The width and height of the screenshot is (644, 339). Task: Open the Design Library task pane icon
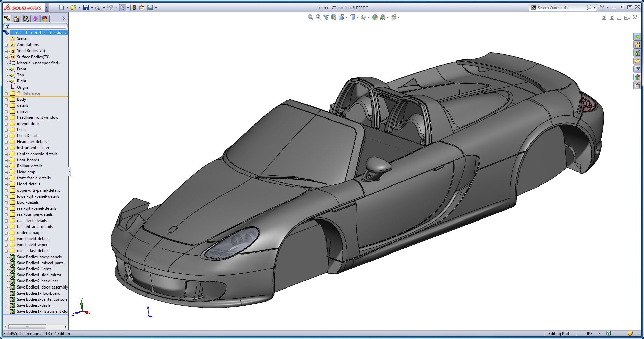click(x=637, y=53)
